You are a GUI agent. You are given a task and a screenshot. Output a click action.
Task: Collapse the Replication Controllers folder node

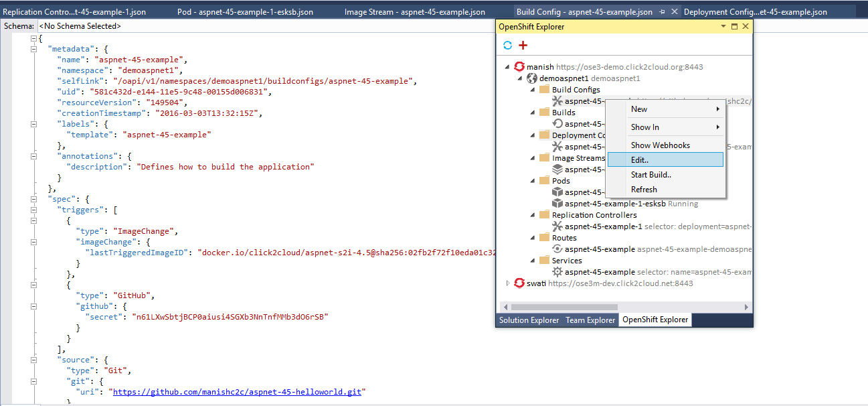pos(533,215)
